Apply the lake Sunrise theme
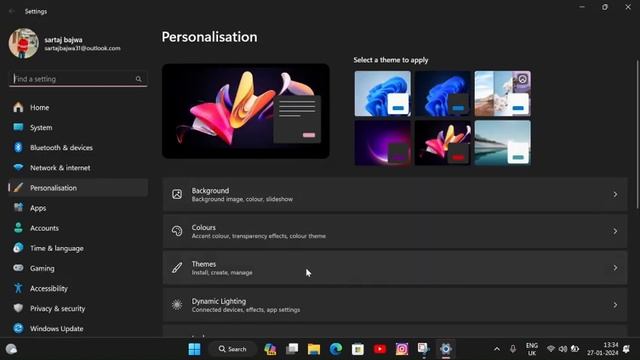 [x=502, y=142]
